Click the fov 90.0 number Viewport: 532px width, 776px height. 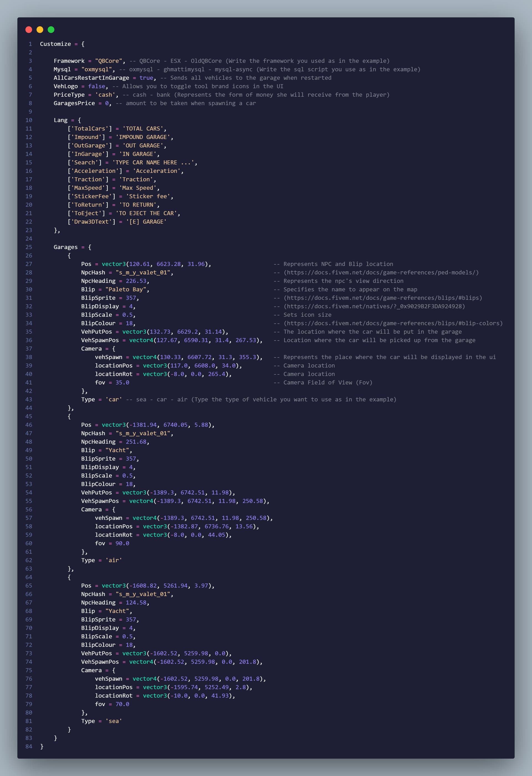pos(122,543)
